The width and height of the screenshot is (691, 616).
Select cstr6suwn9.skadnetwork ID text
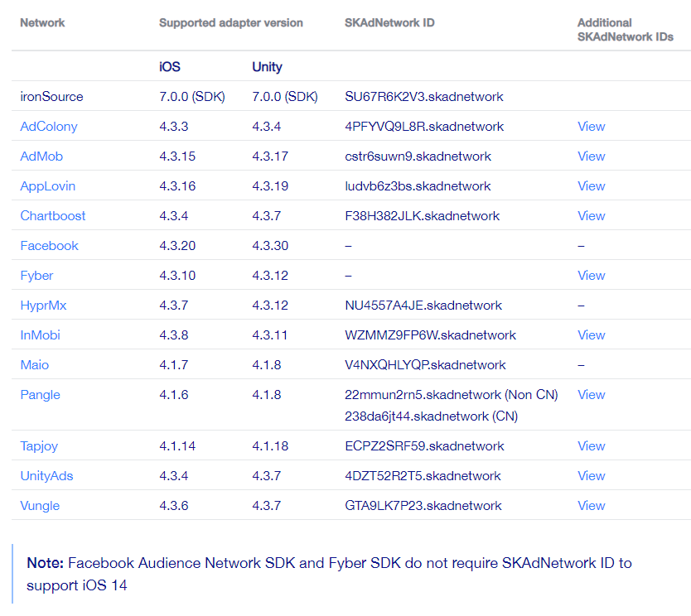(x=418, y=156)
